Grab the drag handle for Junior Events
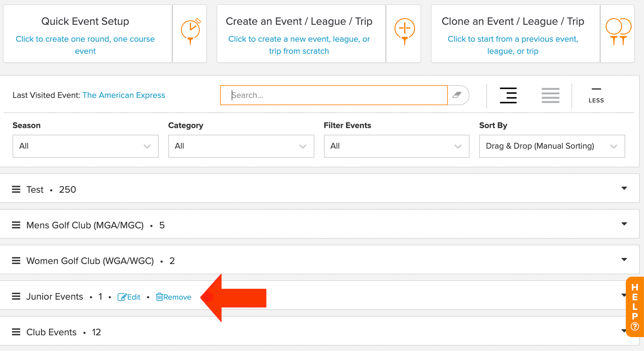This screenshot has height=351, width=644. pos(16,296)
